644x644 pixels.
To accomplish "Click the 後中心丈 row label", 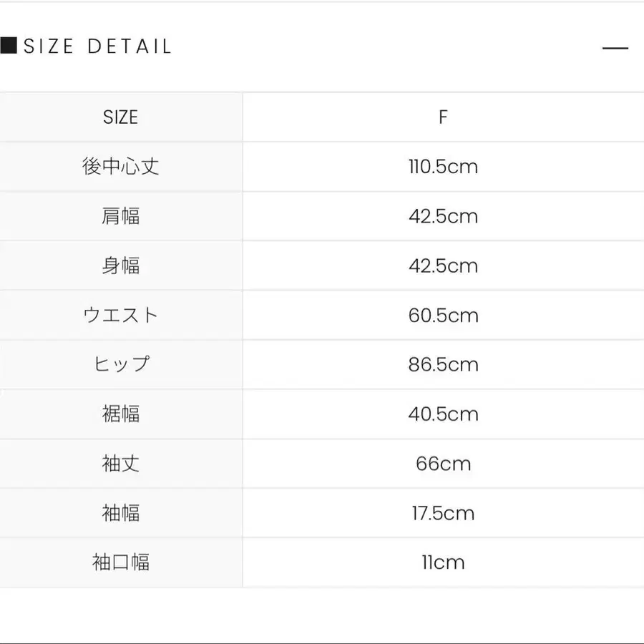I will point(120,167).
